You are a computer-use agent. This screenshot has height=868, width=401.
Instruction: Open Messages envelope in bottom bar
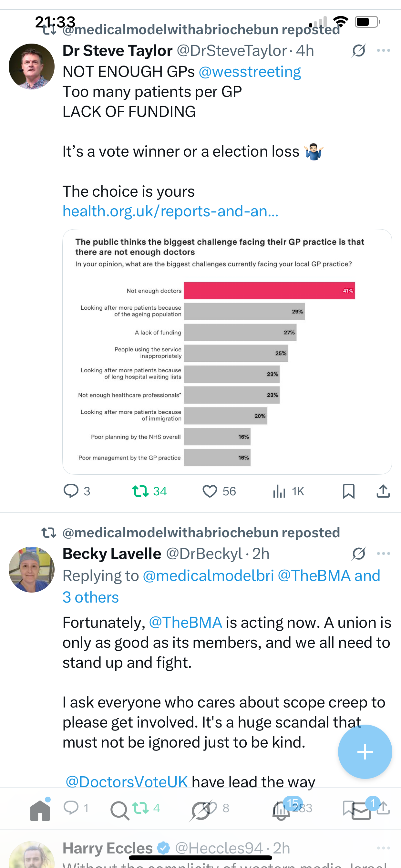[x=361, y=810]
